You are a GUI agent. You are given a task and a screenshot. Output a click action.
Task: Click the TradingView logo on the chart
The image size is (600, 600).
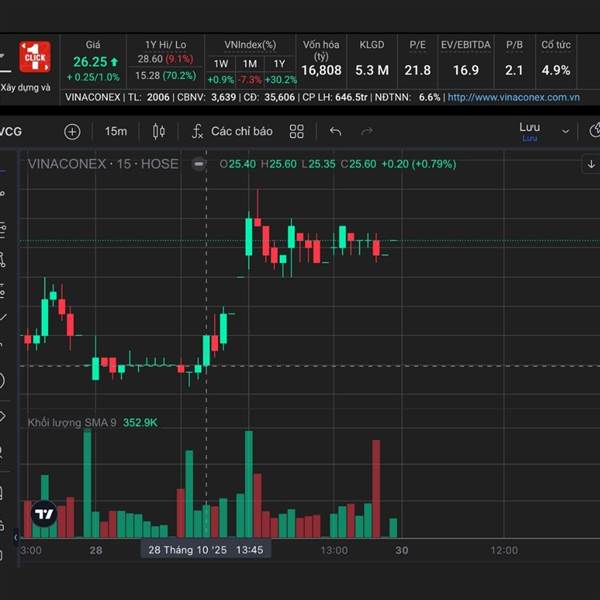[44, 514]
